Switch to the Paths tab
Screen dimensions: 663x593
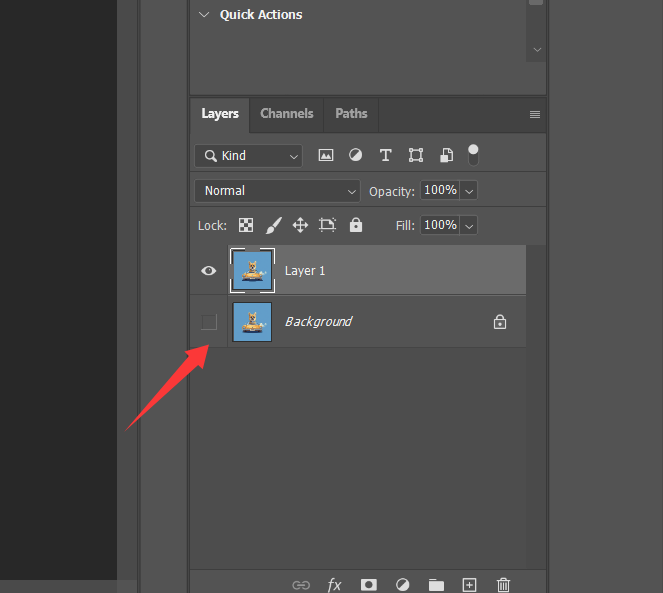tap(351, 114)
